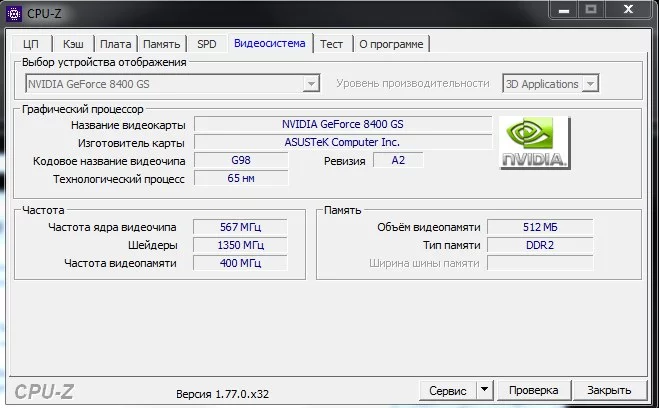Select the Видеосистема tab
This screenshot has height=408, width=659.
[270, 43]
